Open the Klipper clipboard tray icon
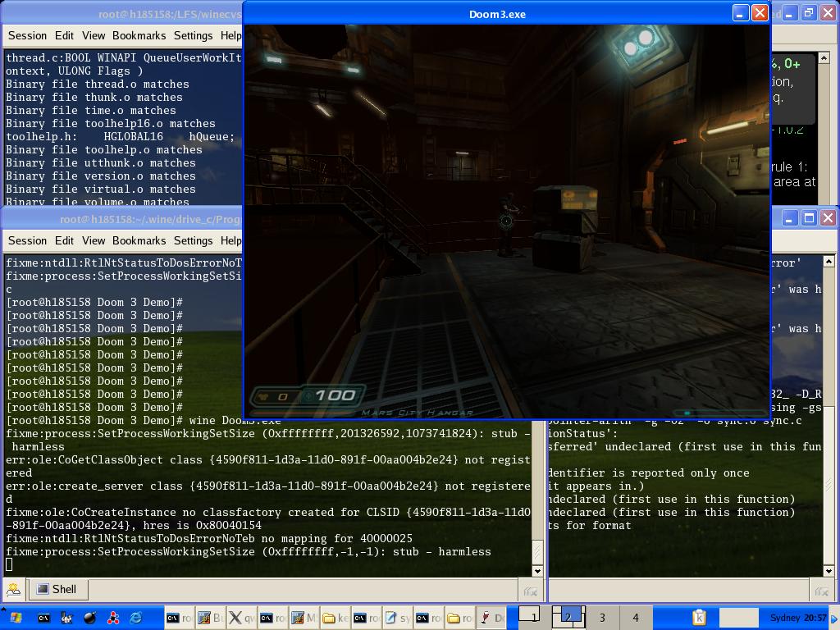The image size is (840, 630). click(x=699, y=618)
